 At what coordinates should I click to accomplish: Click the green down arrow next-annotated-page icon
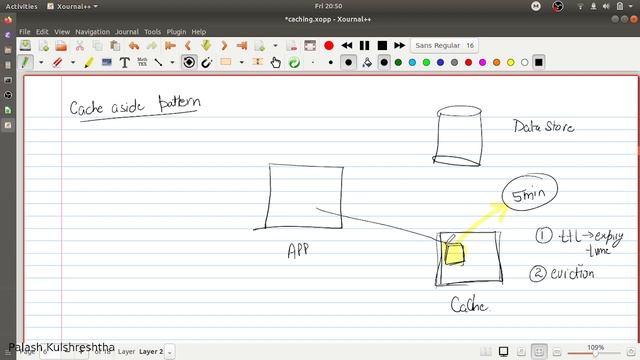pos(206,45)
